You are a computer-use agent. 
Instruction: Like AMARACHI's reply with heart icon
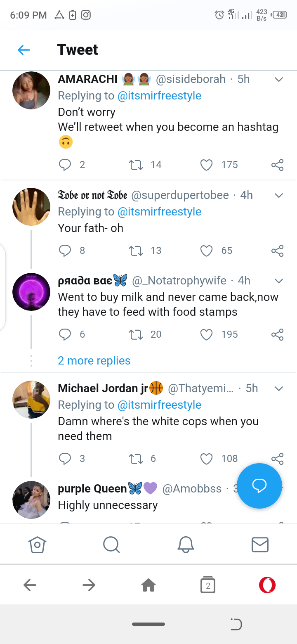pos(206,165)
